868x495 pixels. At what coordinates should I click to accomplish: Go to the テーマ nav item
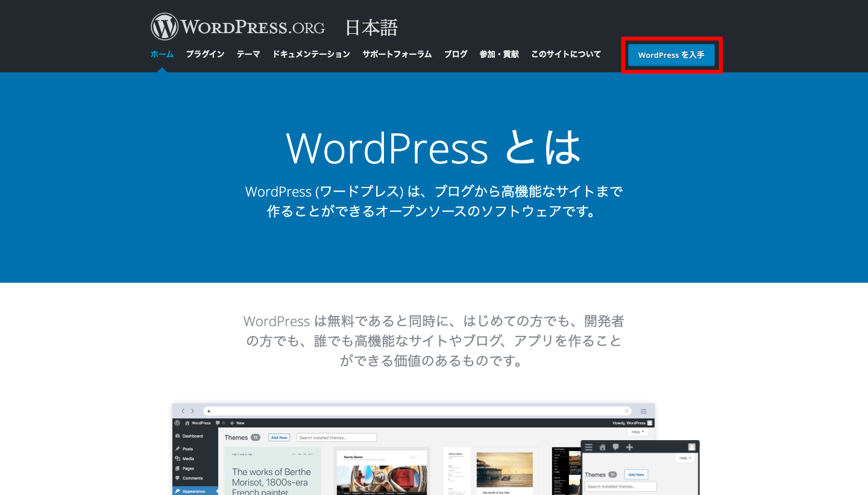pos(248,54)
